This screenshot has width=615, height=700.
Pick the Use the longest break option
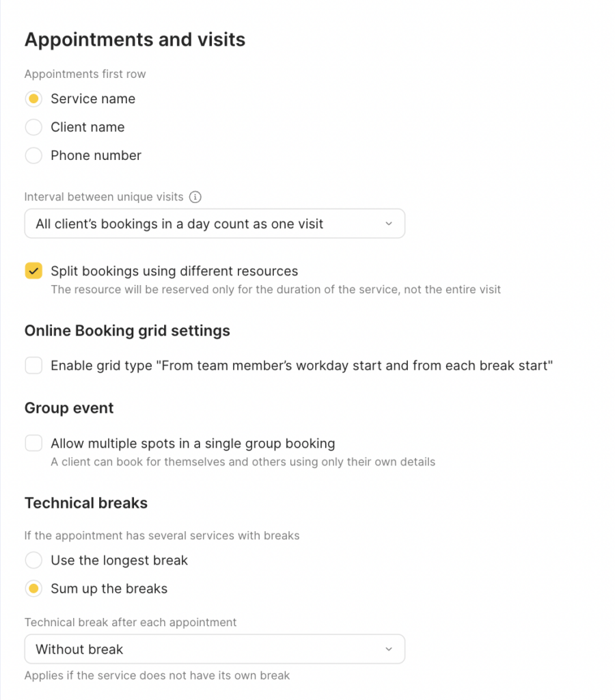click(33, 561)
